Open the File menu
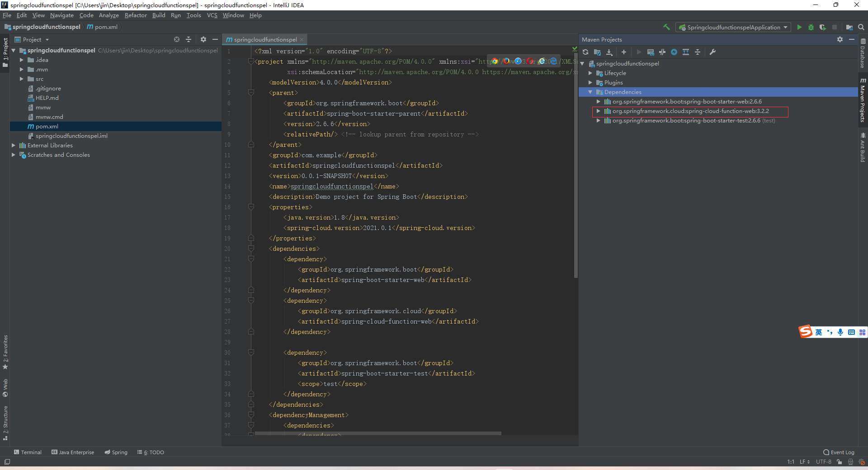This screenshot has height=470, width=868. coord(7,15)
